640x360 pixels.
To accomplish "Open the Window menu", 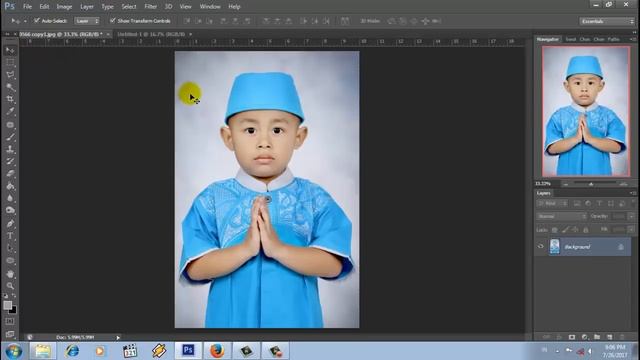I will tap(210, 7).
